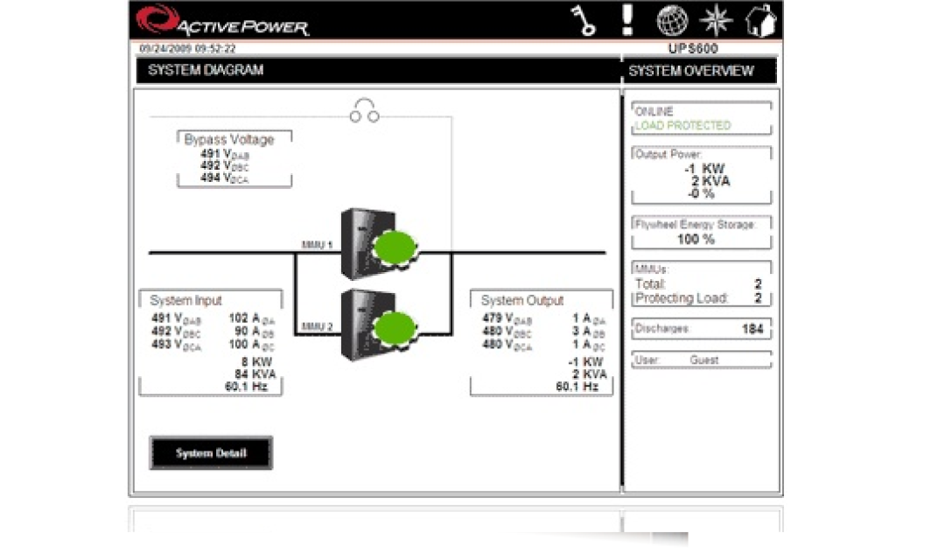Select the System Overview header
Viewport: 945px width, 560px height.
[x=690, y=71]
